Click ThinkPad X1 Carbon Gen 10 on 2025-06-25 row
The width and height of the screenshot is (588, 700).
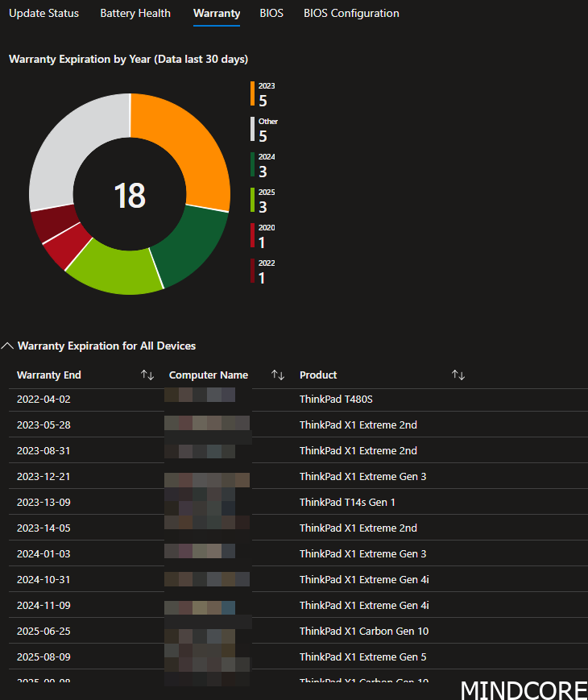[x=364, y=632]
